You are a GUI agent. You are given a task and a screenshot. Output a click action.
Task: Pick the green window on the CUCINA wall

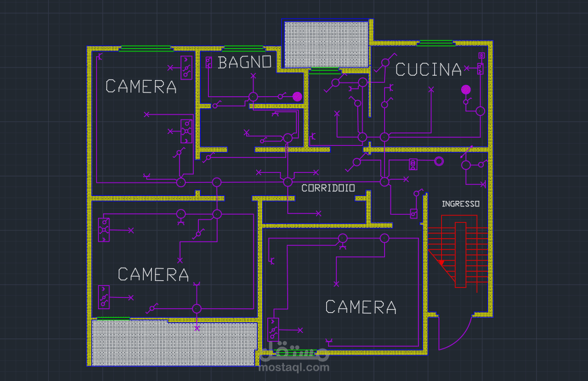pos(436,43)
